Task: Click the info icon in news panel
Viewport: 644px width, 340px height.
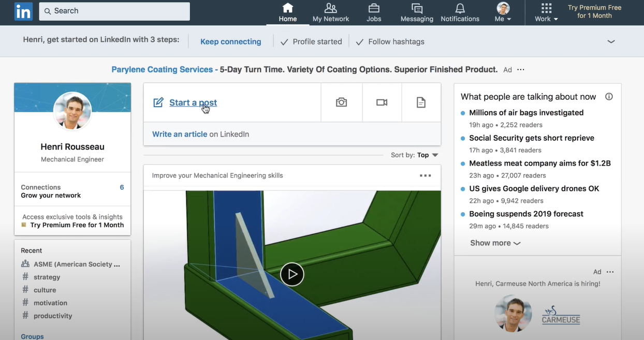Action: click(x=609, y=97)
